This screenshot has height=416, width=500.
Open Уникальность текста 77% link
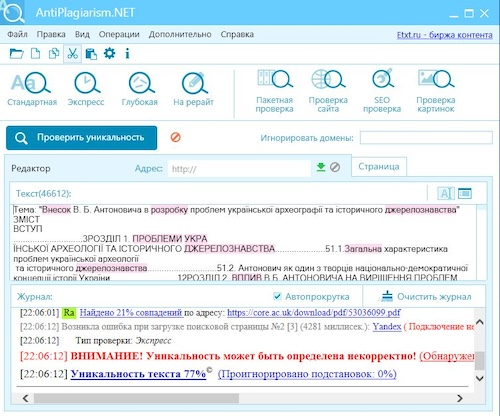click(x=138, y=374)
